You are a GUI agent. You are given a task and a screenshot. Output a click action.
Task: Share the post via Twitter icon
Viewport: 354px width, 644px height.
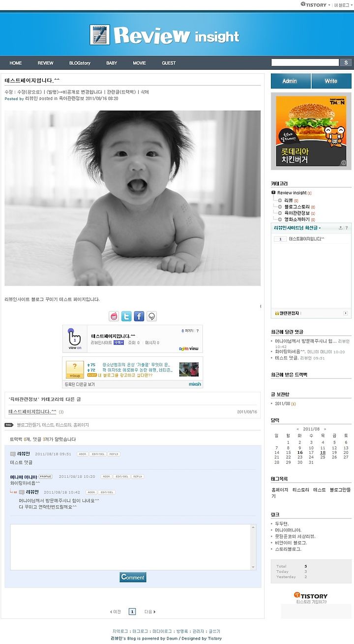click(x=127, y=317)
